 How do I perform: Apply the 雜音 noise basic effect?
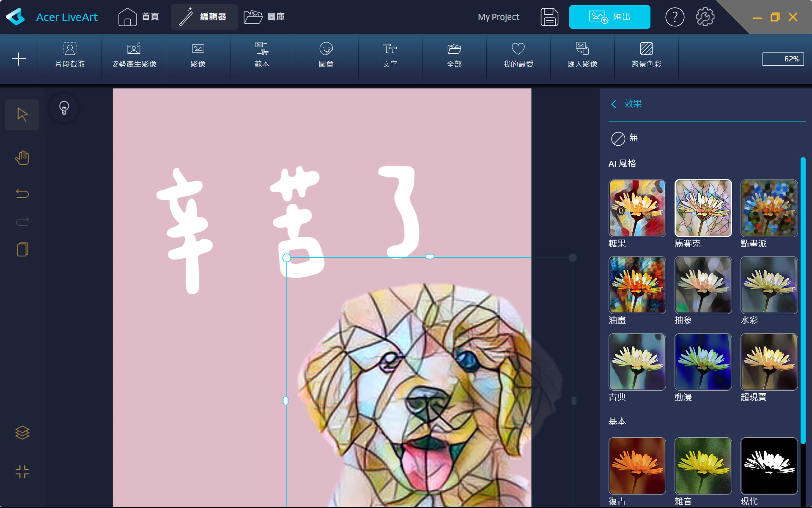[703, 466]
